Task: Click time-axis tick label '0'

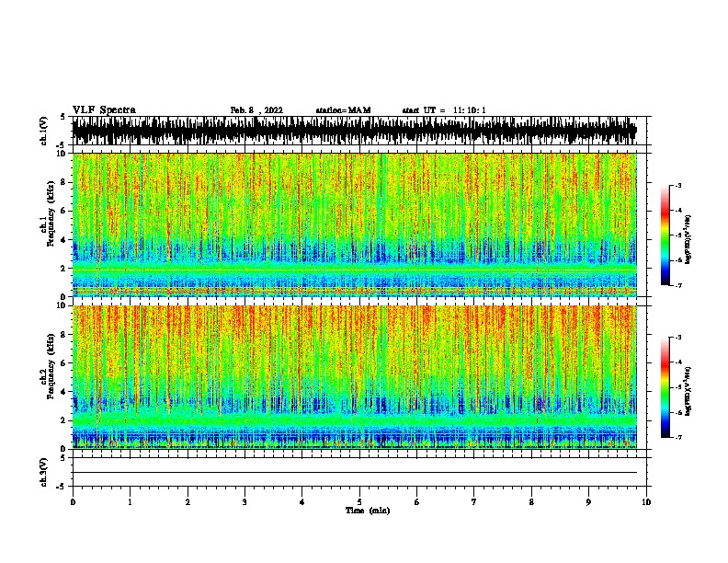Action: click(73, 502)
